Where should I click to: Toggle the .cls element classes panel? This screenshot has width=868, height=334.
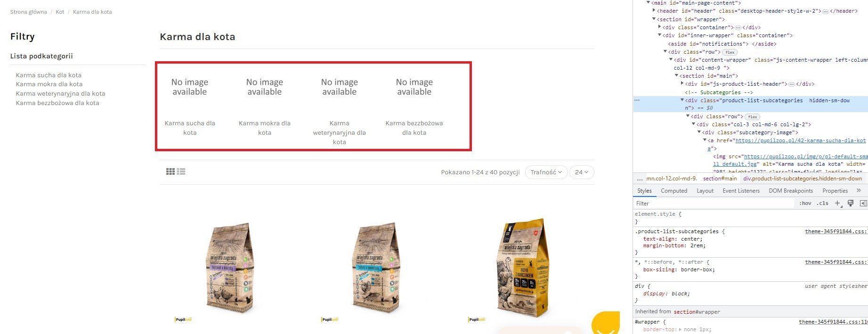point(823,203)
